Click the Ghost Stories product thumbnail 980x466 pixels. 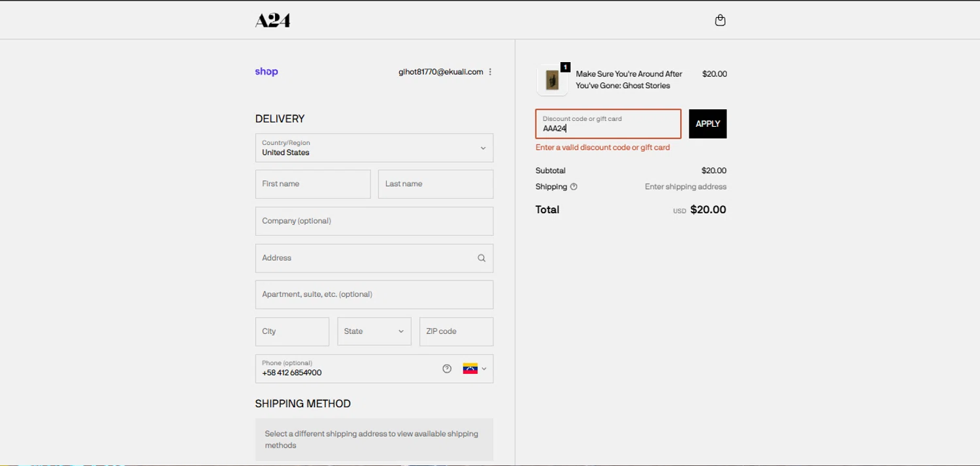[x=553, y=80]
